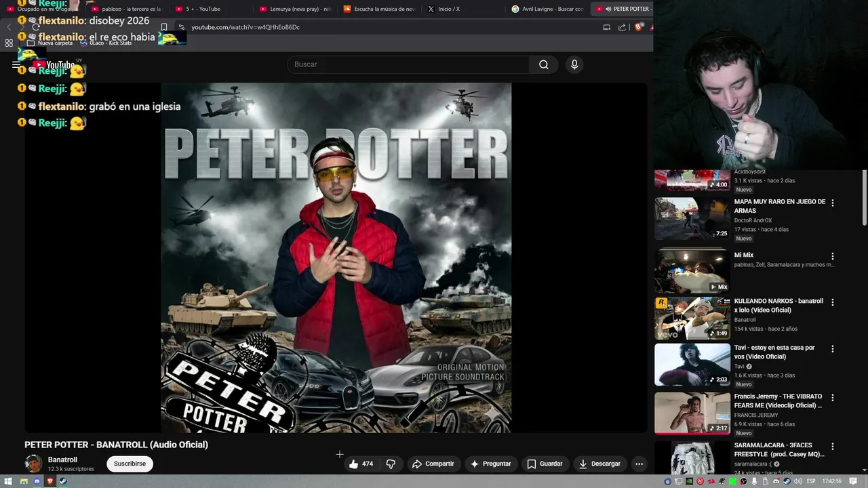
Task: Click the PETER POTTER video player
Action: click(336, 258)
